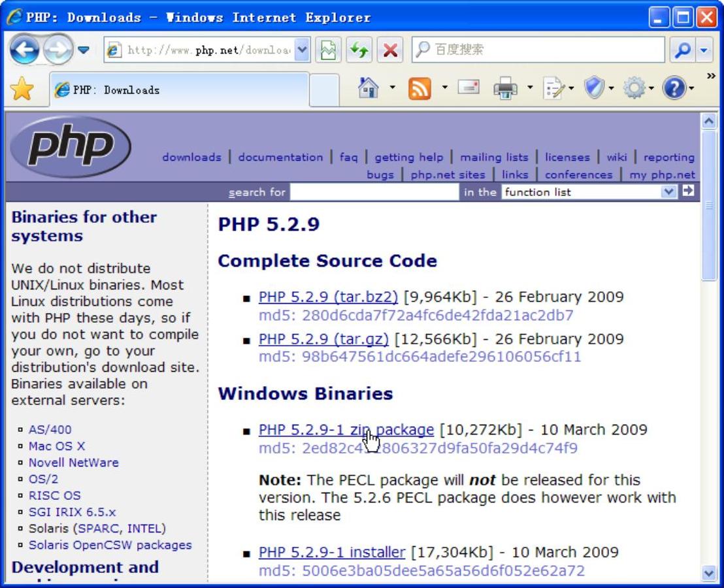Open recent pages dropdown beside Forward button
Image resolution: width=724 pixels, height=588 pixels.
(84, 50)
